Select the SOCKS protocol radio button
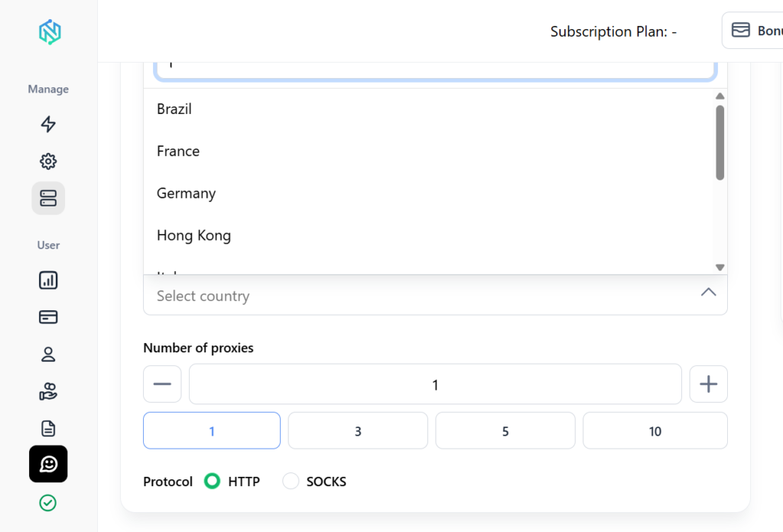This screenshot has height=532, width=783. pyautogui.click(x=291, y=481)
